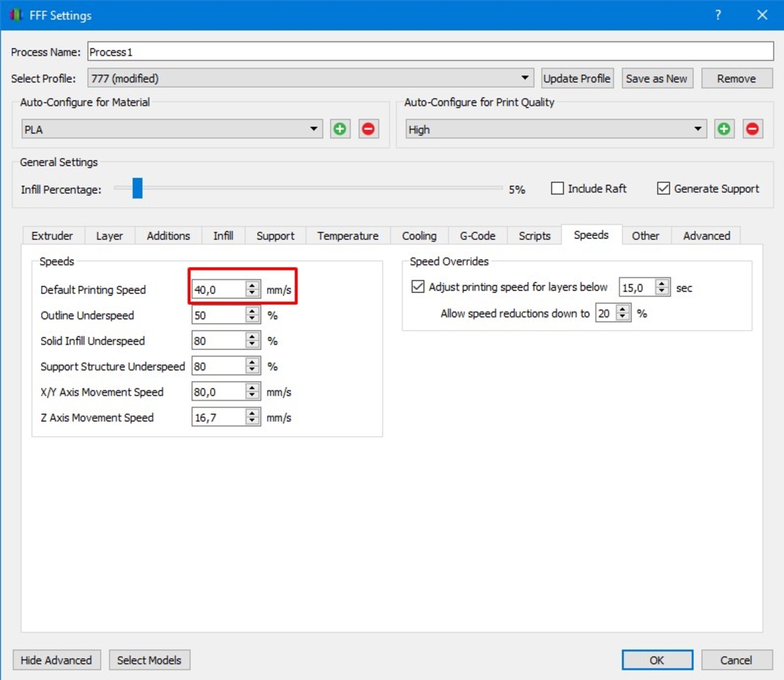Switch to the Extruder tab
784x680 pixels.
52,236
